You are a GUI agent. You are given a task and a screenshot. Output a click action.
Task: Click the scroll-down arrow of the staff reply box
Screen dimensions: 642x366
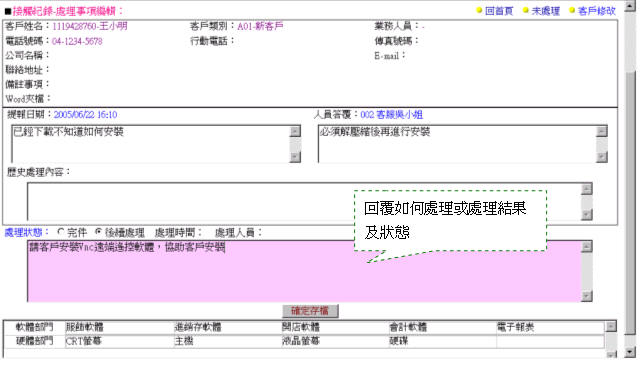click(601, 157)
